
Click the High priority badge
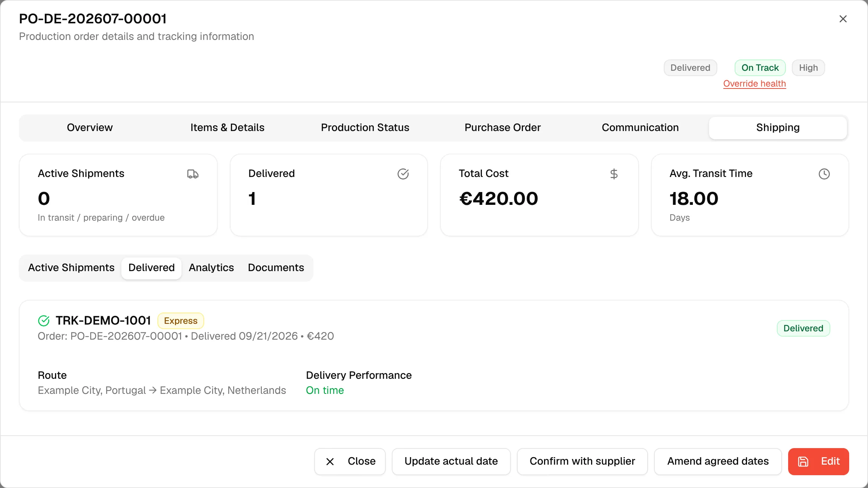[808, 68]
